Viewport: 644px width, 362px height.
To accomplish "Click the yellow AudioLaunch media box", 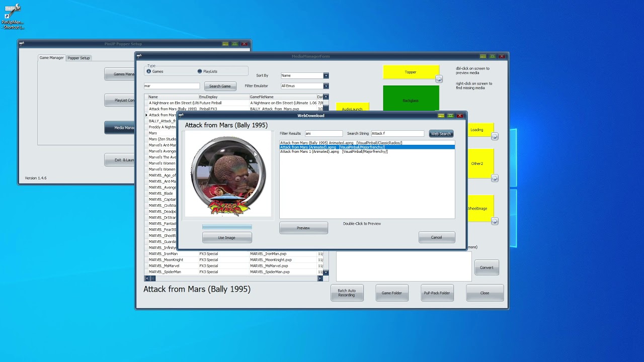I will click(352, 107).
